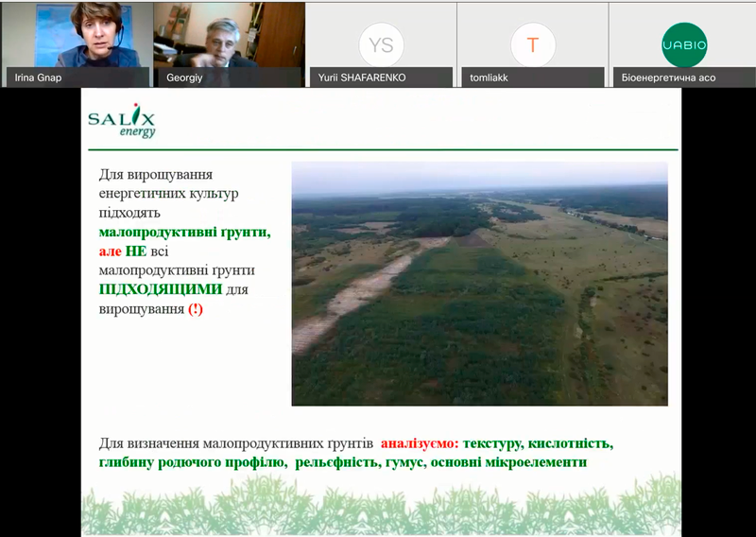
Task: Click the red word 'аналізуємо:'
Action: coord(420,443)
